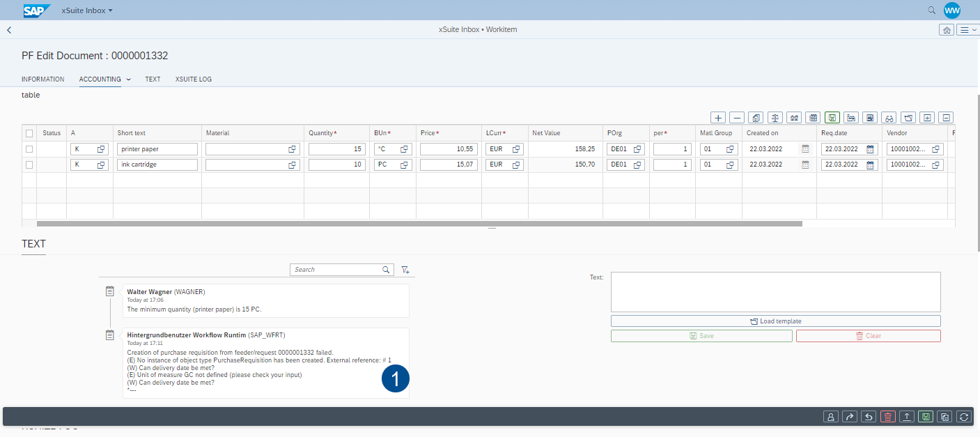This screenshot has height=437, width=980.
Task: Click the green save icon in table toolbar
Action: [x=832, y=118]
